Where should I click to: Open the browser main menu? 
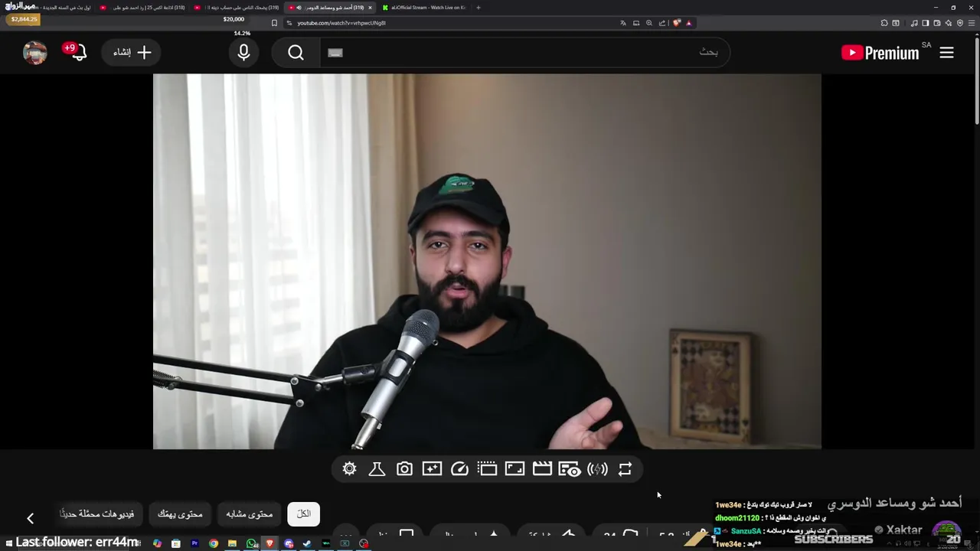(972, 23)
